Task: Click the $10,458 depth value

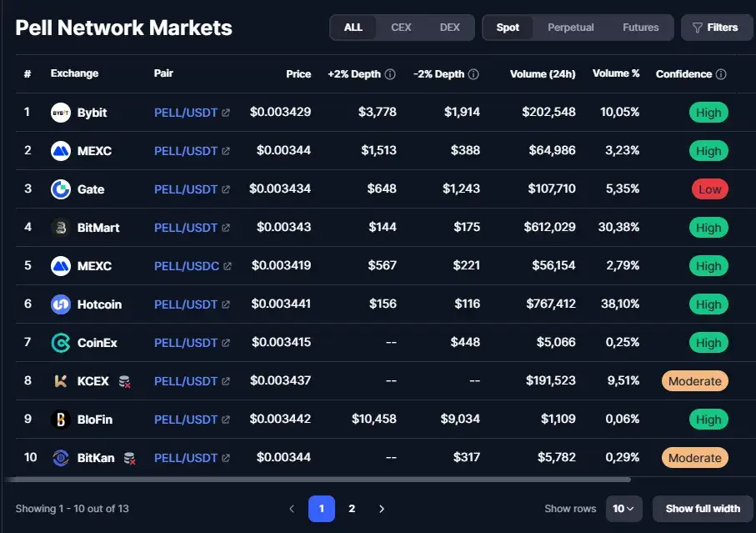Action: (x=373, y=419)
